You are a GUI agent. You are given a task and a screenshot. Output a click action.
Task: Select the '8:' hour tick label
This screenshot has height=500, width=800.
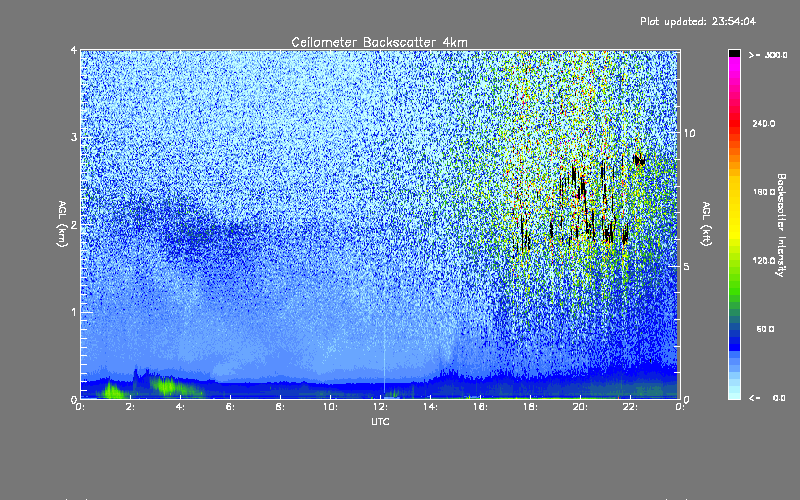(x=281, y=407)
